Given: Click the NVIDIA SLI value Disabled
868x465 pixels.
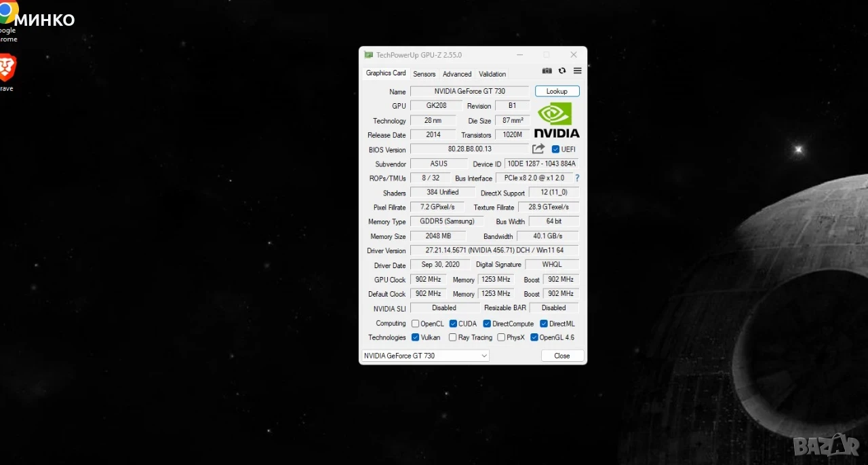Looking at the screenshot, I should coord(444,308).
